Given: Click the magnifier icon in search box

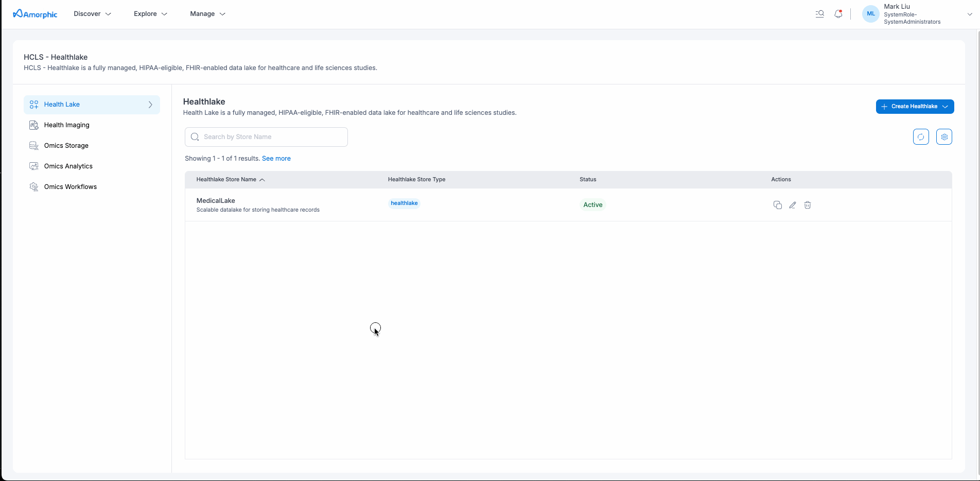Looking at the screenshot, I should pyautogui.click(x=195, y=137).
